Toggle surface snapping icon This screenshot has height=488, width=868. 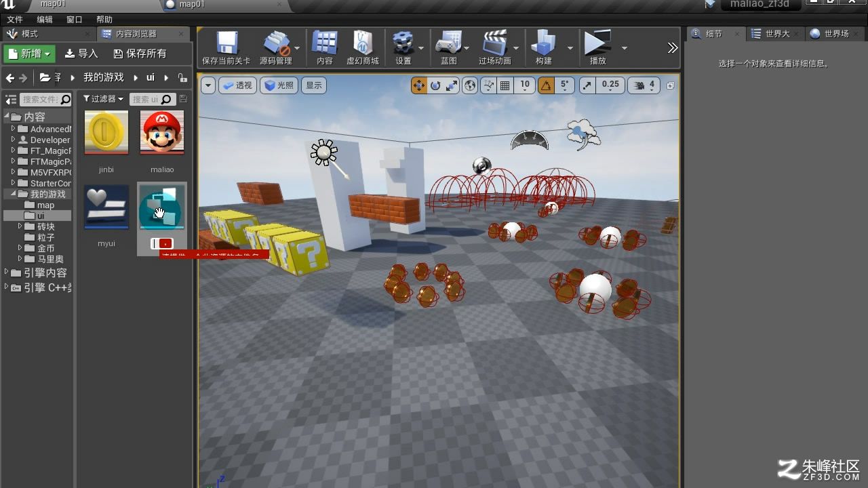(488, 85)
